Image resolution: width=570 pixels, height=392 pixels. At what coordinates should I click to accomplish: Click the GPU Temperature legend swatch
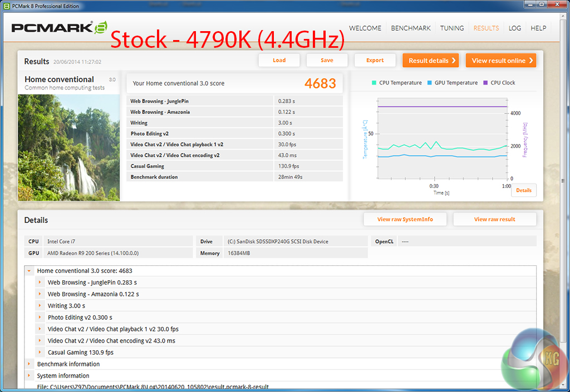coord(429,83)
